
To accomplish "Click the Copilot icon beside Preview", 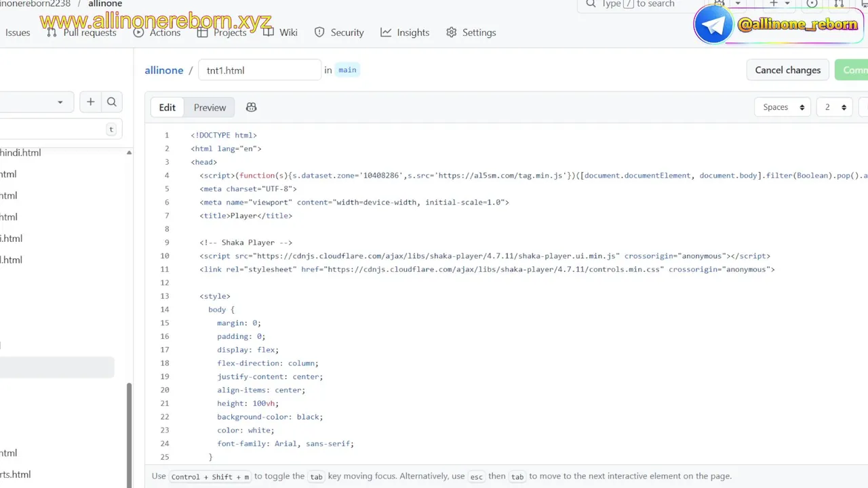I will pyautogui.click(x=251, y=108).
